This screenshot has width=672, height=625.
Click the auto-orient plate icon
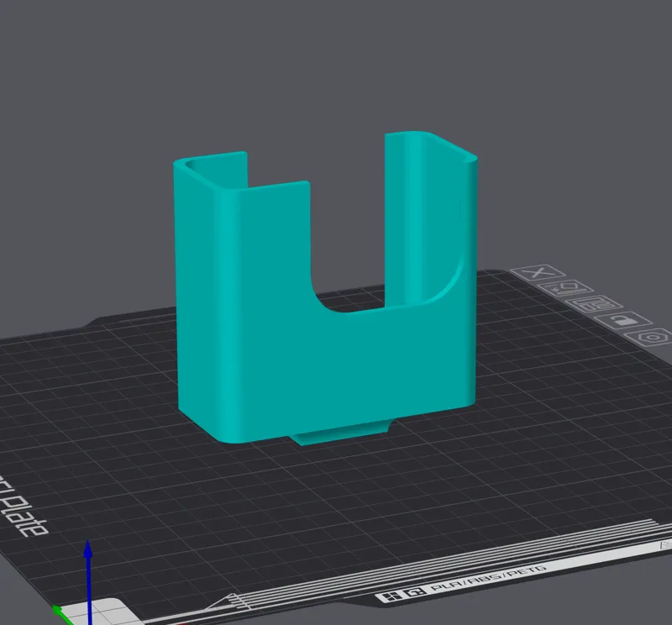point(565,288)
